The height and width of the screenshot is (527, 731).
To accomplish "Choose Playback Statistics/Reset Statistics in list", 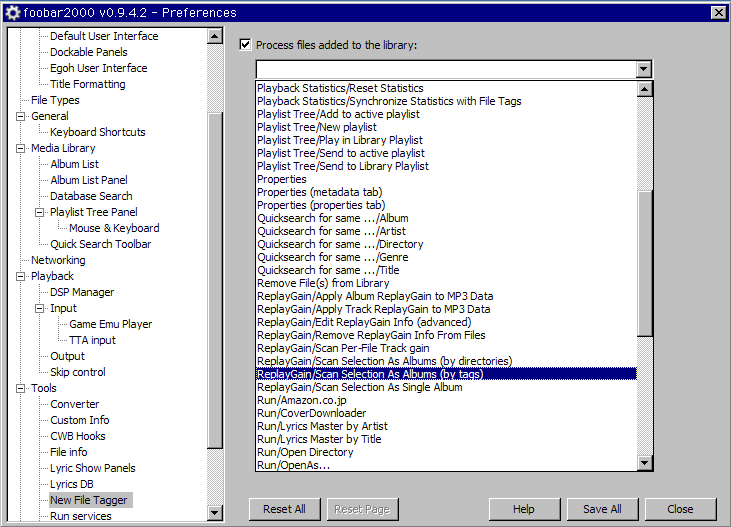I will [x=446, y=88].
